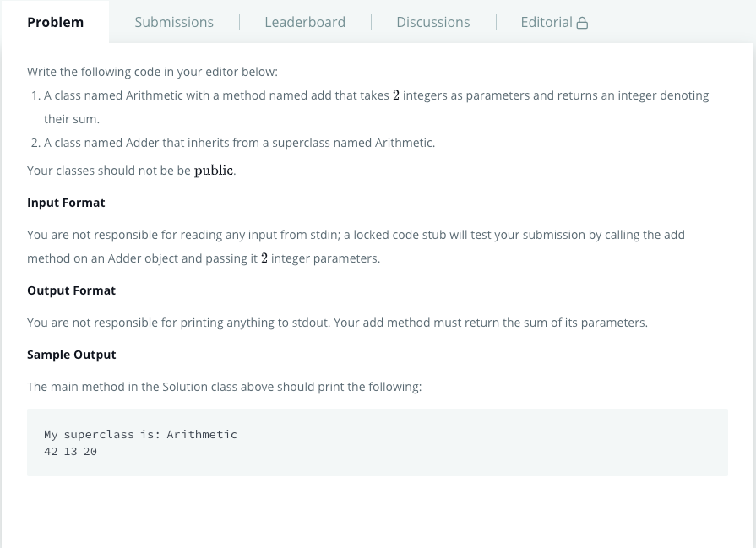The image size is (756, 548).
Task: Click the Editorial lock icon
Action: pos(582,23)
